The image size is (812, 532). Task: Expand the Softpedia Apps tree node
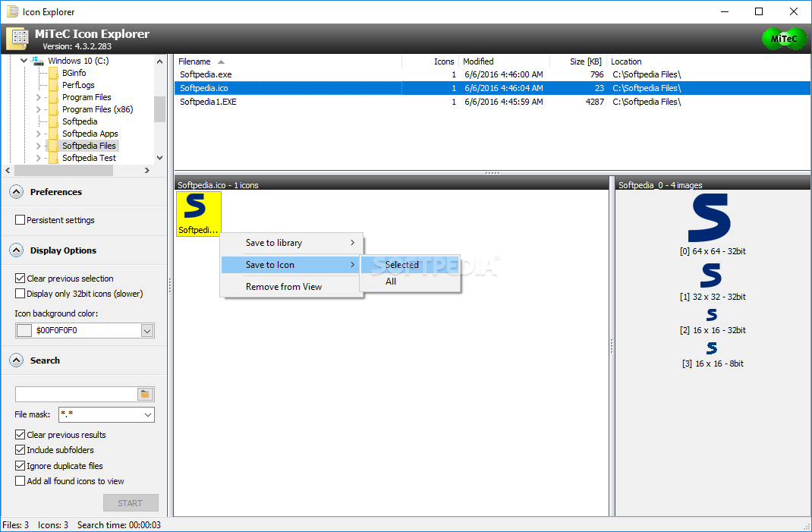38,134
